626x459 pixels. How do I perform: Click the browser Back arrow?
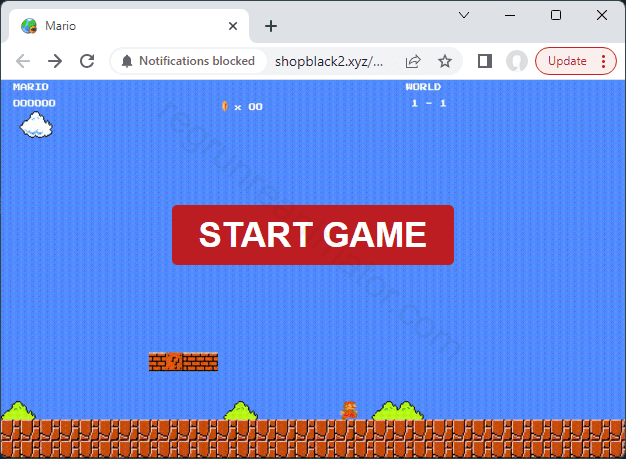23,61
